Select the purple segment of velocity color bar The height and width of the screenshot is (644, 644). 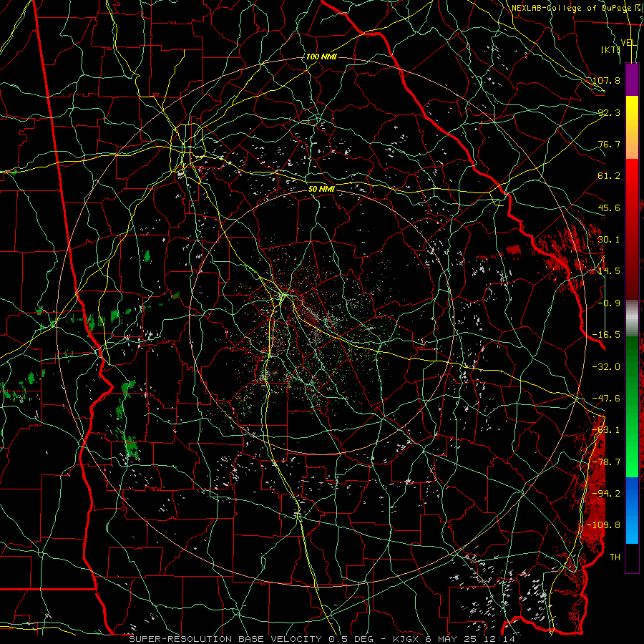tap(632, 80)
